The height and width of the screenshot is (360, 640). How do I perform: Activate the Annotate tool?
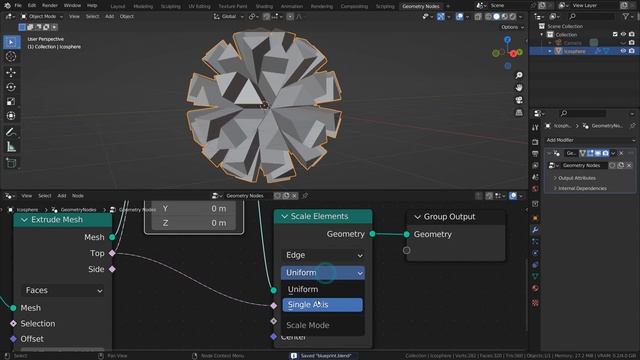click(11, 132)
